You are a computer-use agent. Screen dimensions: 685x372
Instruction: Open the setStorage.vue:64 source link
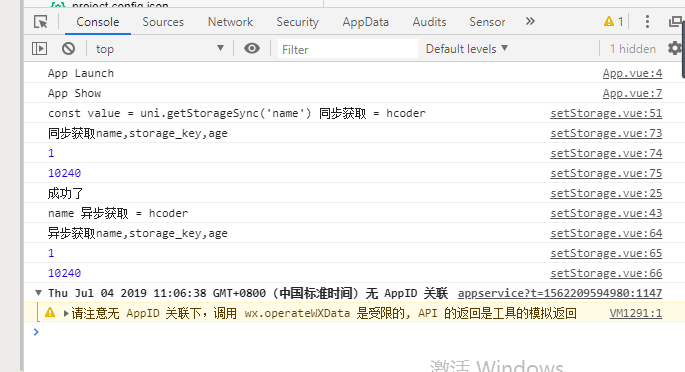pos(606,233)
